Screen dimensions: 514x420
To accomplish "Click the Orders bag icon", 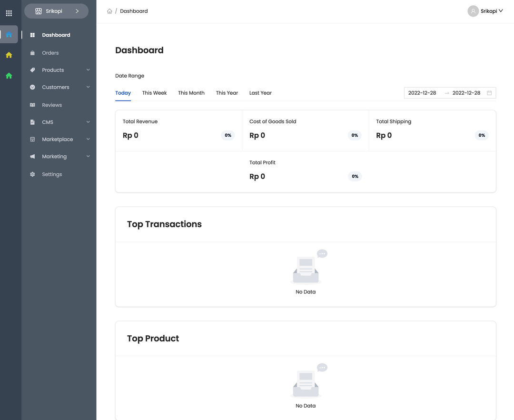I will pyautogui.click(x=32, y=53).
